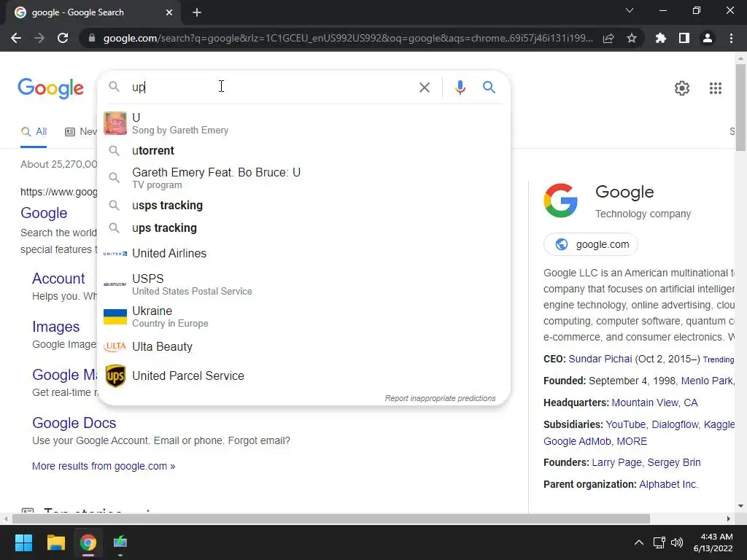Open the Sundar Pichai link
The image size is (747, 560).
(600, 359)
